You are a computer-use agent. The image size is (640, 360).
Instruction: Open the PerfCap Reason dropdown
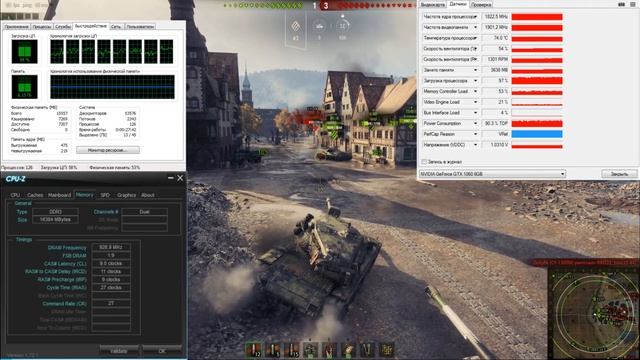[x=475, y=134]
